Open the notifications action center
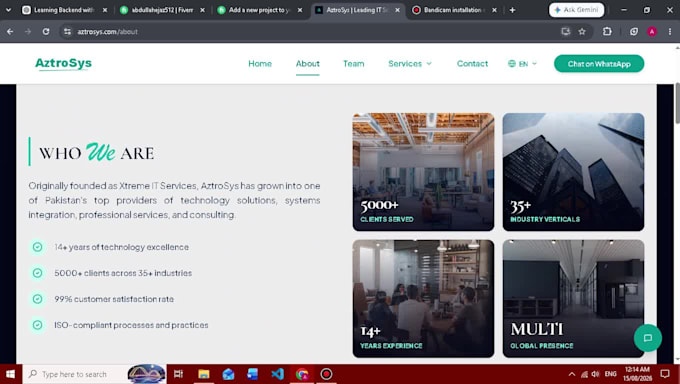Viewport: 680px width, 384px height. (665, 374)
